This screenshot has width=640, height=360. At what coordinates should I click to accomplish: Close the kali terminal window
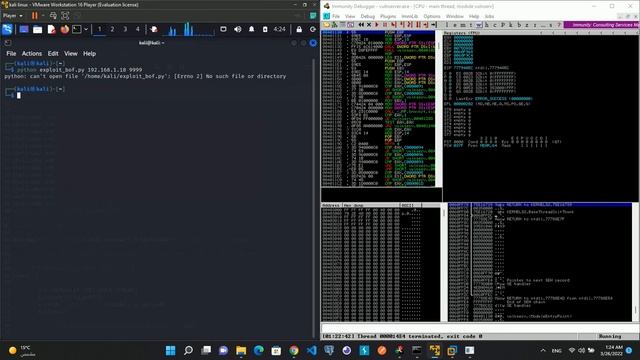[313, 43]
